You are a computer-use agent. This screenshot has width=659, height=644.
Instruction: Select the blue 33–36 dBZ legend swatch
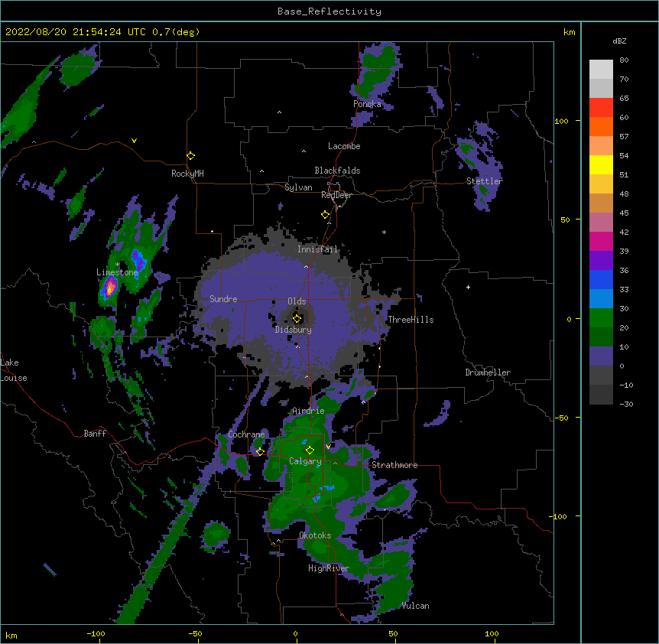coord(601,279)
